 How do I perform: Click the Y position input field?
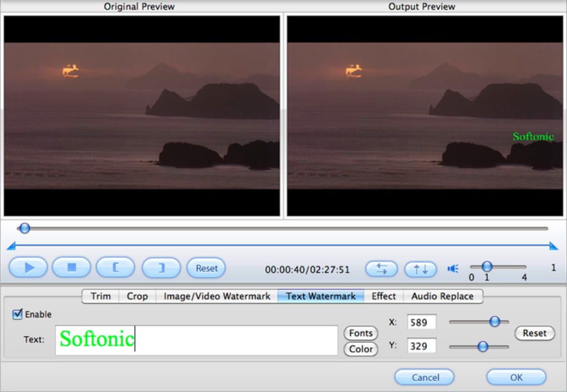tap(421, 346)
